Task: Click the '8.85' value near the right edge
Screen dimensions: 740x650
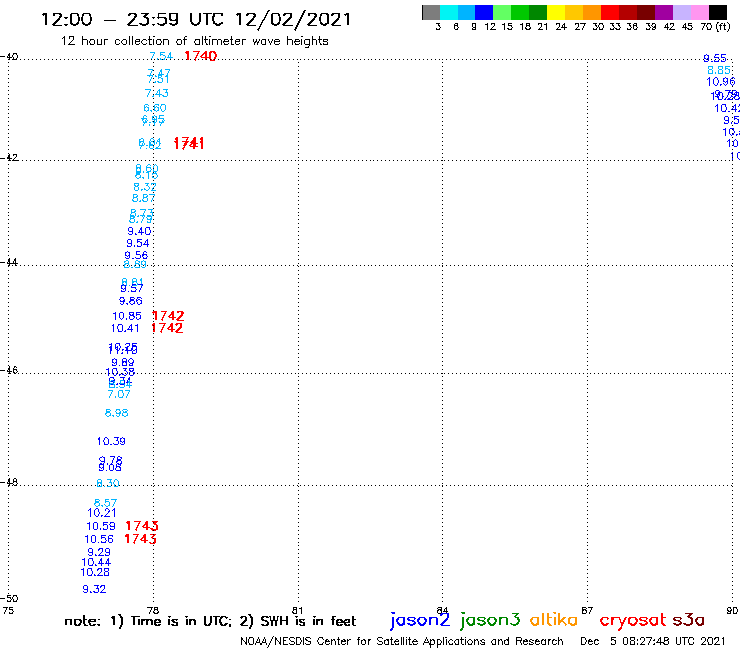Action: 719,71
